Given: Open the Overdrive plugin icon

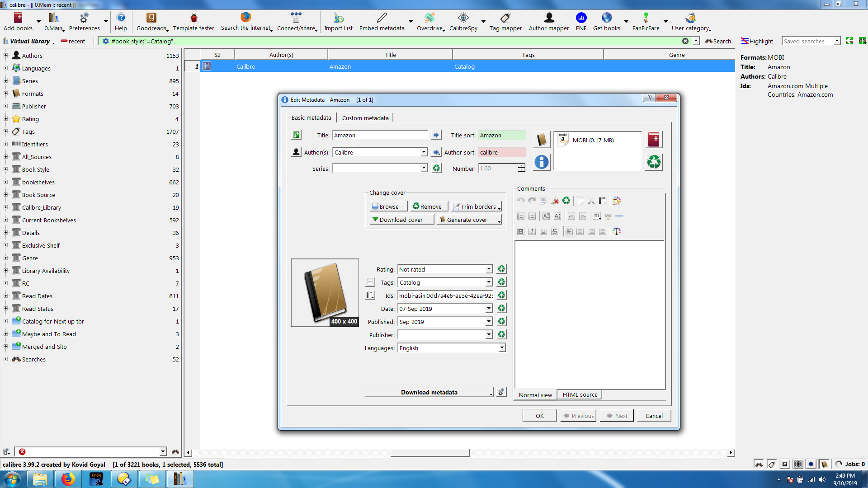Looking at the screenshot, I should click(429, 22).
